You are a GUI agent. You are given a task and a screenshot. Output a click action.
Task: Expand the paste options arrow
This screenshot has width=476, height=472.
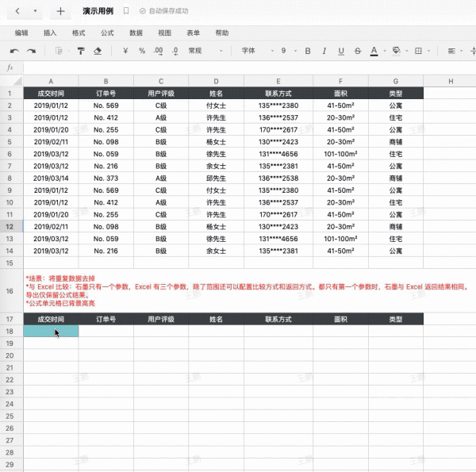pyautogui.click(x=68, y=51)
